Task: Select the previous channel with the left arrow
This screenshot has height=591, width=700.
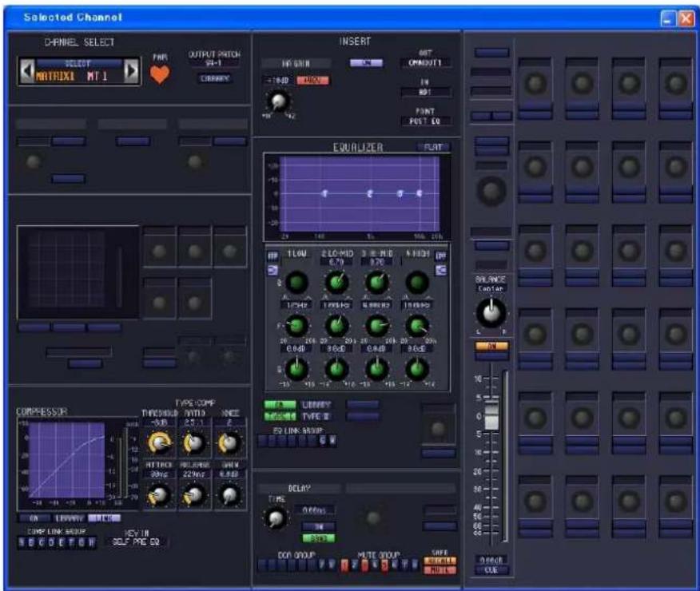Action: [x=27, y=71]
